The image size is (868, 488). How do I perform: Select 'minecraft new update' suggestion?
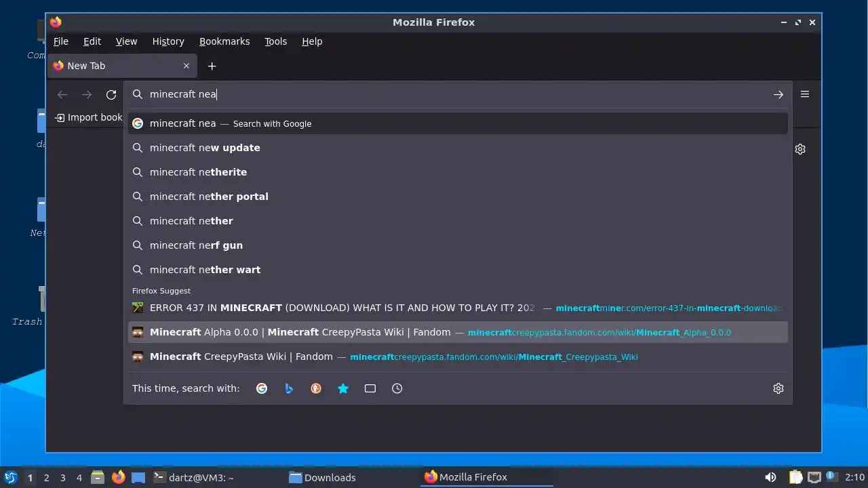[x=458, y=148]
